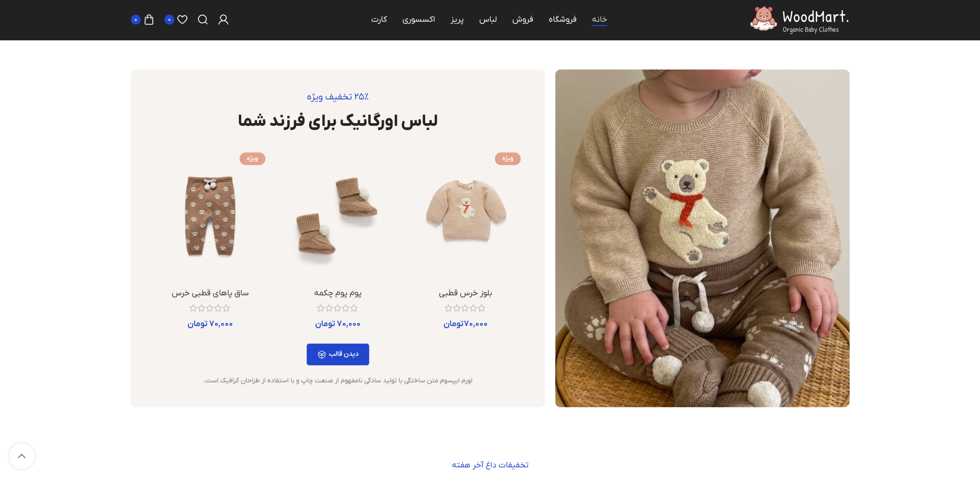This screenshot has width=980, height=479.
Task: Open the shopping bag cart icon
Action: coord(149,20)
